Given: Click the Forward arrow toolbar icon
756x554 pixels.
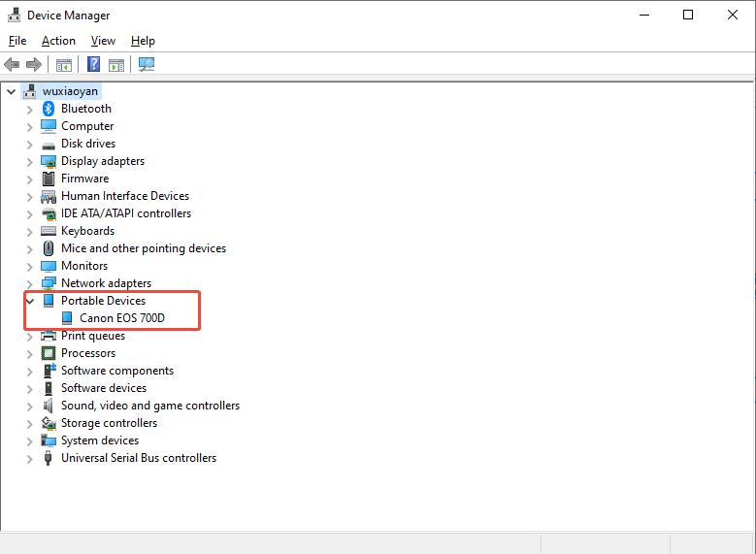Looking at the screenshot, I should pos(34,65).
